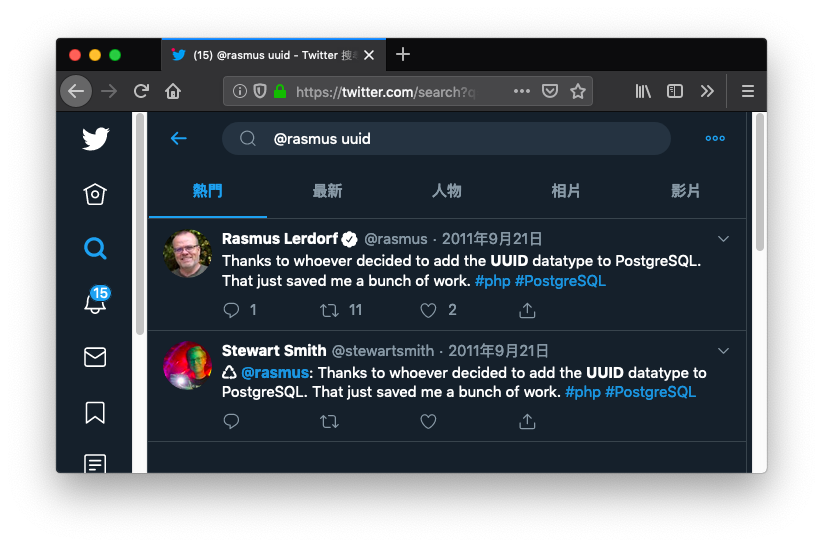Show site information icon in address bar

point(240,91)
